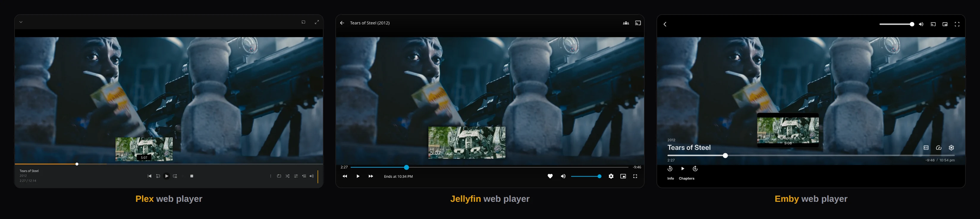The image size is (980, 219).
Task: Click the Emby cast icon
Action: (933, 24)
